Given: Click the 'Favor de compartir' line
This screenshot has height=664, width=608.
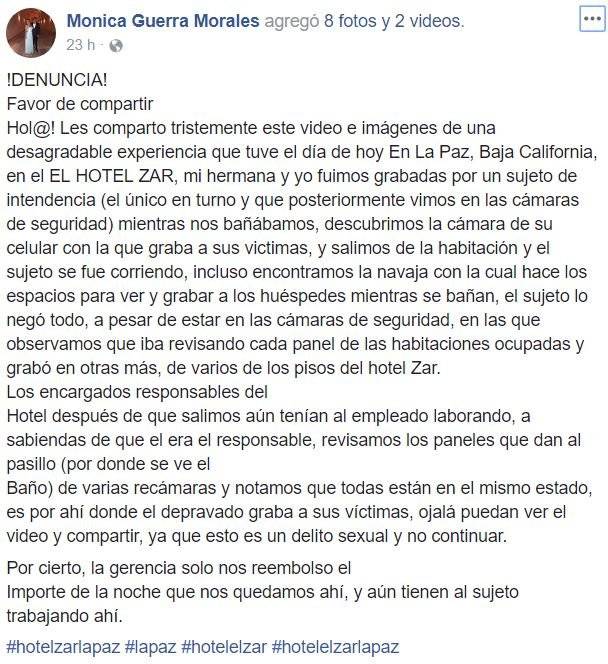Looking at the screenshot, I should tap(80, 104).
